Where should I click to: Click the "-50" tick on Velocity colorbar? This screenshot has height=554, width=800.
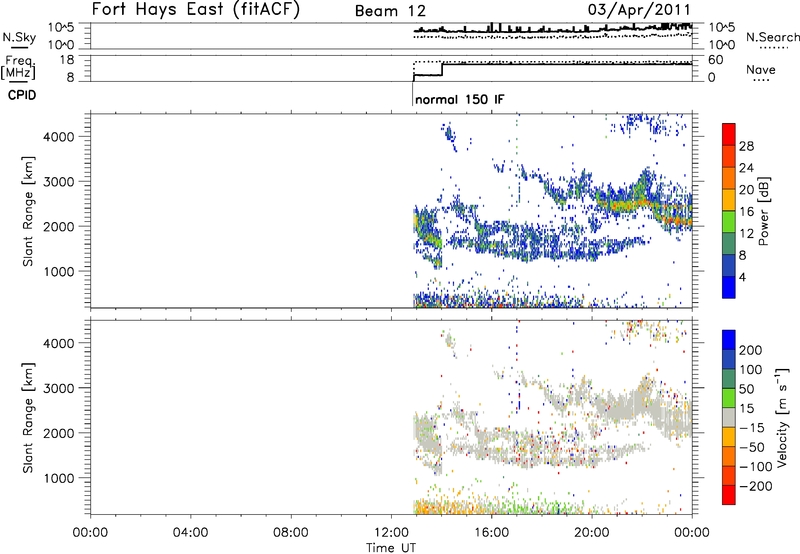(x=752, y=447)
